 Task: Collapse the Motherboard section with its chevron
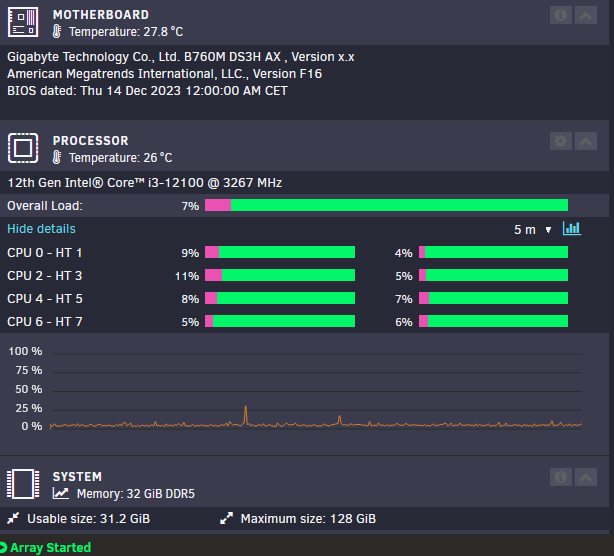tap(586, 15)
